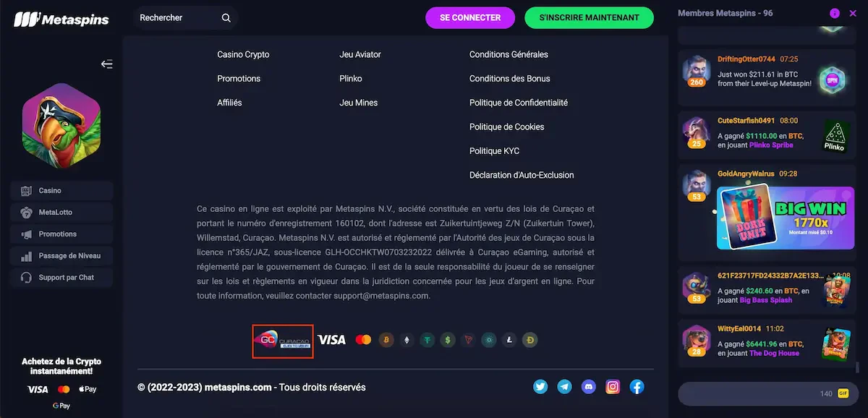Image resolution: width=868 pixels, height=418 pixels.
Task: Click the Bitcoin icon in the footer
Action: point(386,339)
